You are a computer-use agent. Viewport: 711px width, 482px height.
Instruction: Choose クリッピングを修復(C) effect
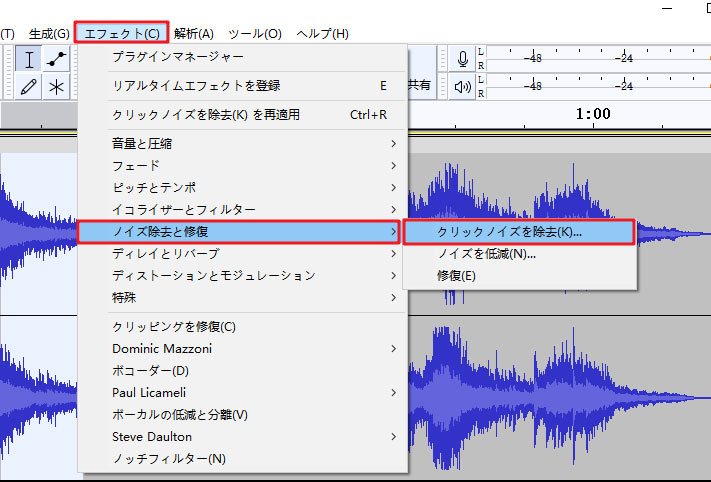[243, 327]
